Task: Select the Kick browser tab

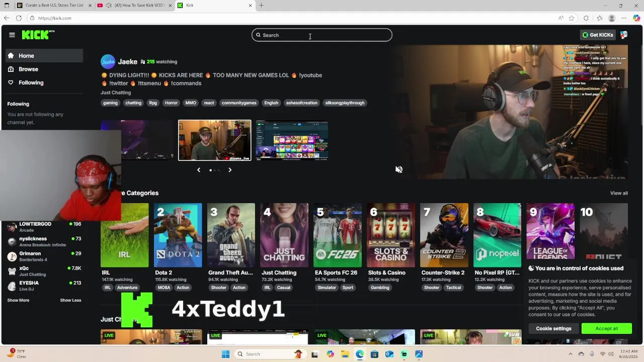Action: (215, 6)
